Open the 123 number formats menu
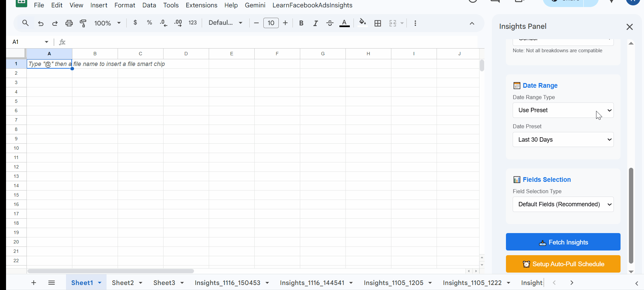This screenshot has width=644, height=290. pyautogui.click(x=193, y=23)
